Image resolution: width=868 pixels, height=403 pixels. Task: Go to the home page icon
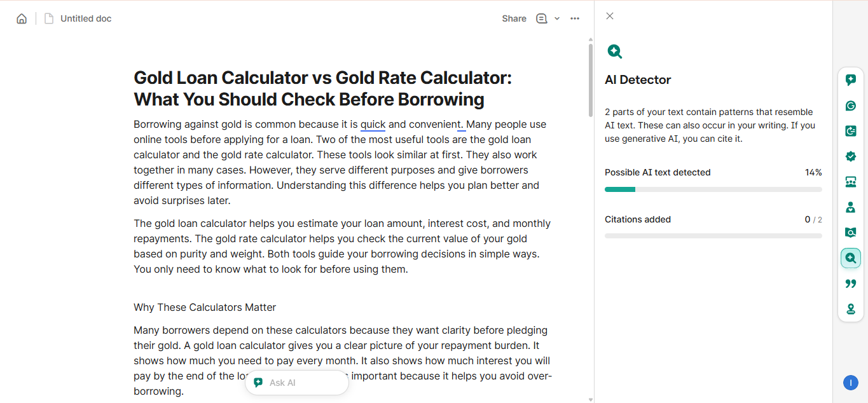[22, 18]
